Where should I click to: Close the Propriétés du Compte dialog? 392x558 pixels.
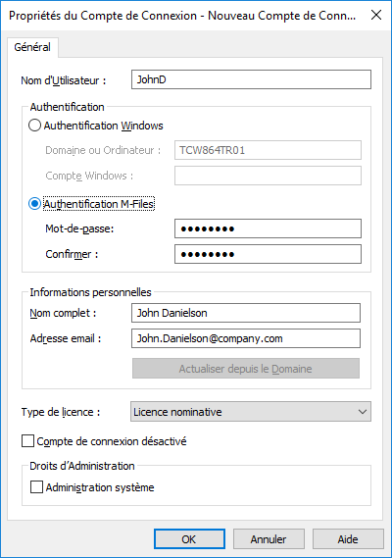[x=376, y=16]
